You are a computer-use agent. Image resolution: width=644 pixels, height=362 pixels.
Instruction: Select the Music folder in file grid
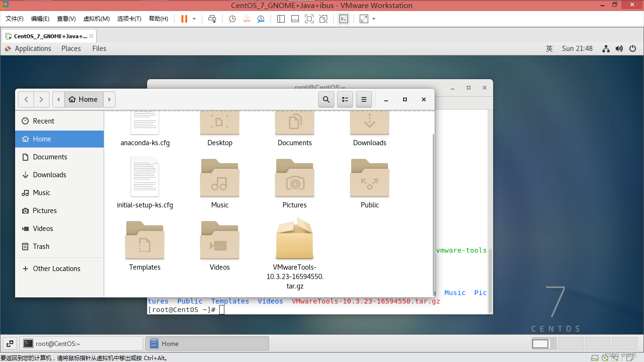pos(220,183)
